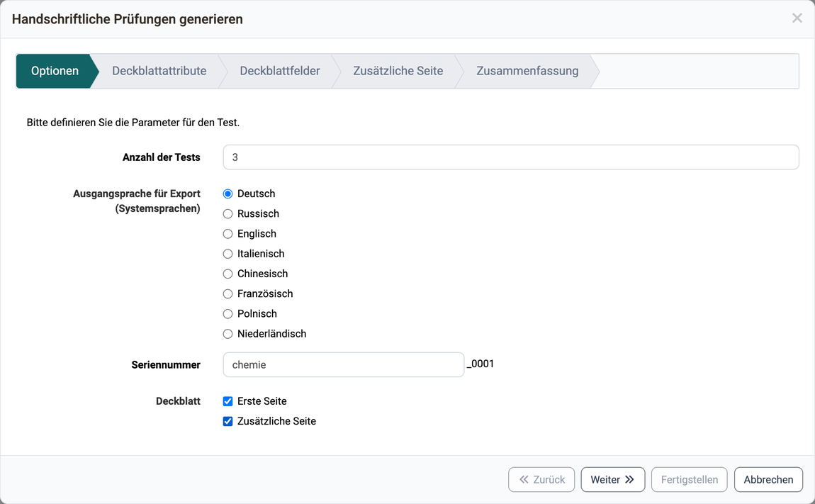
Task: Close the dialog with the X icon
Action: click(797, 18)
